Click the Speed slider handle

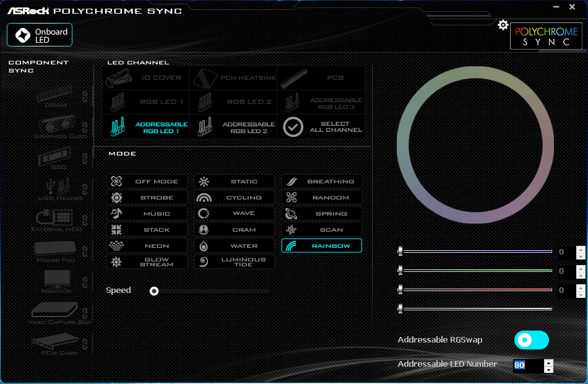pyautogui.click(x=153, y=291)
